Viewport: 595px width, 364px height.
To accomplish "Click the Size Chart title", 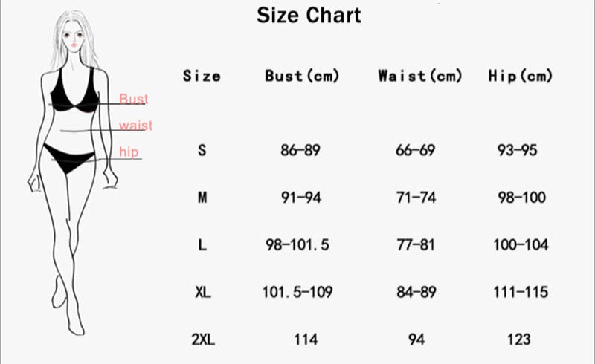I will click(309, 15).
